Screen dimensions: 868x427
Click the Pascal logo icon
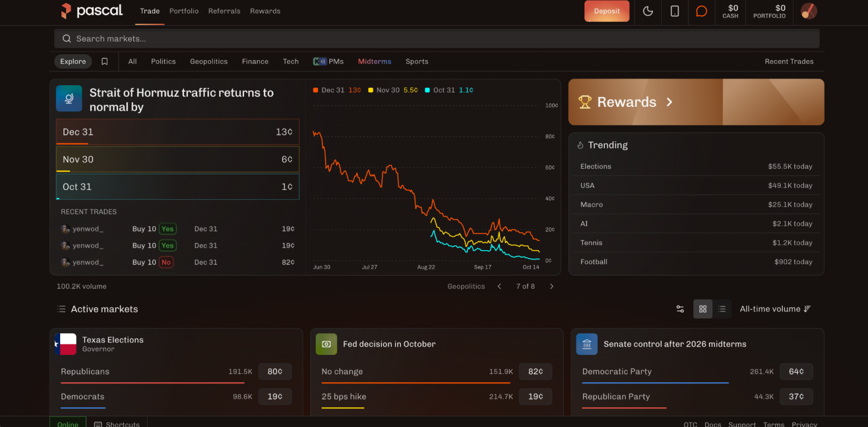66,11
